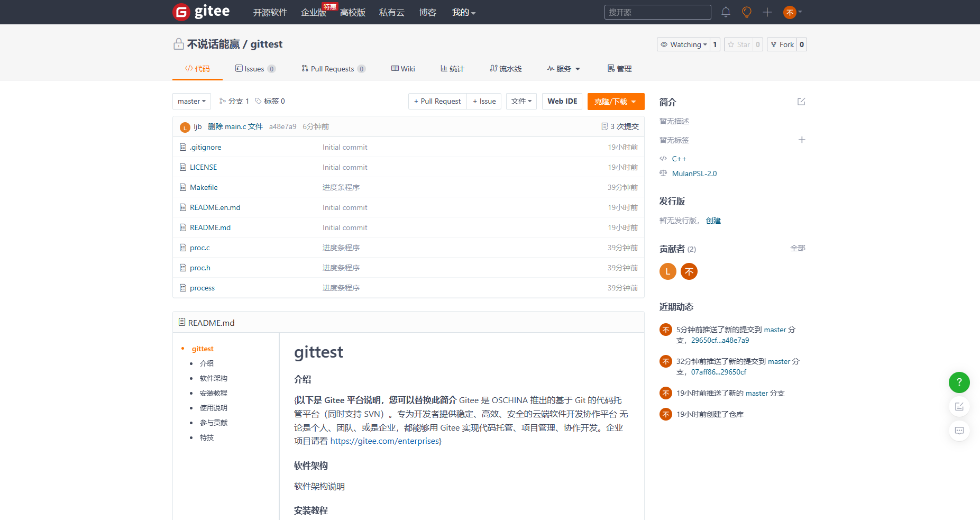The height and width of the screenshot is (520, 980).
Task: Switch to the Issues tab
Action: pos(255,69)
